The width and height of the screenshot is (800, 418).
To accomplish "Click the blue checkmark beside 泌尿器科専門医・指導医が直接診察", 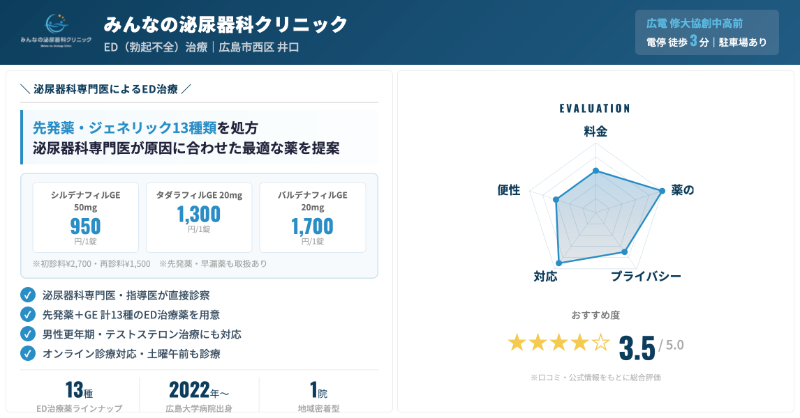I will point(28,295).
